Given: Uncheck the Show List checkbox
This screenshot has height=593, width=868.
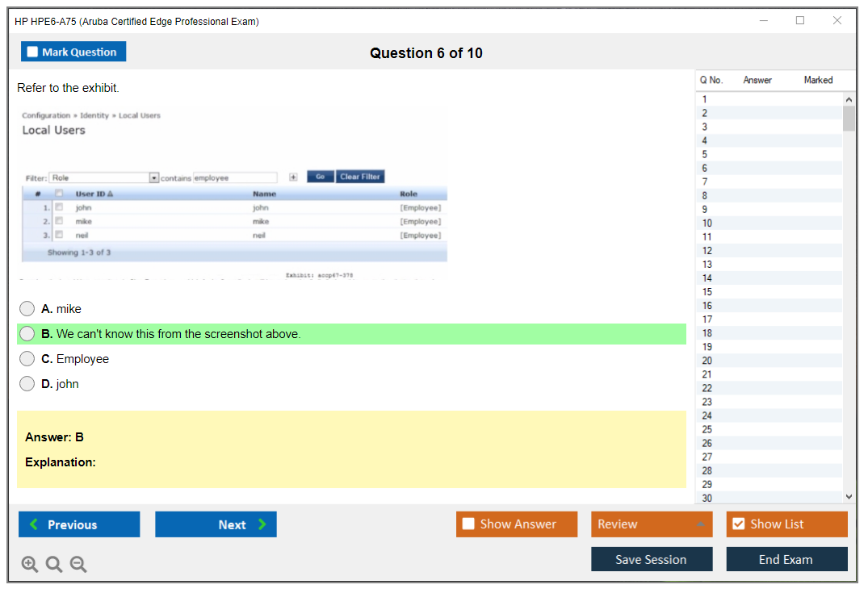Looking at the screenshot, I should point(738,524).
